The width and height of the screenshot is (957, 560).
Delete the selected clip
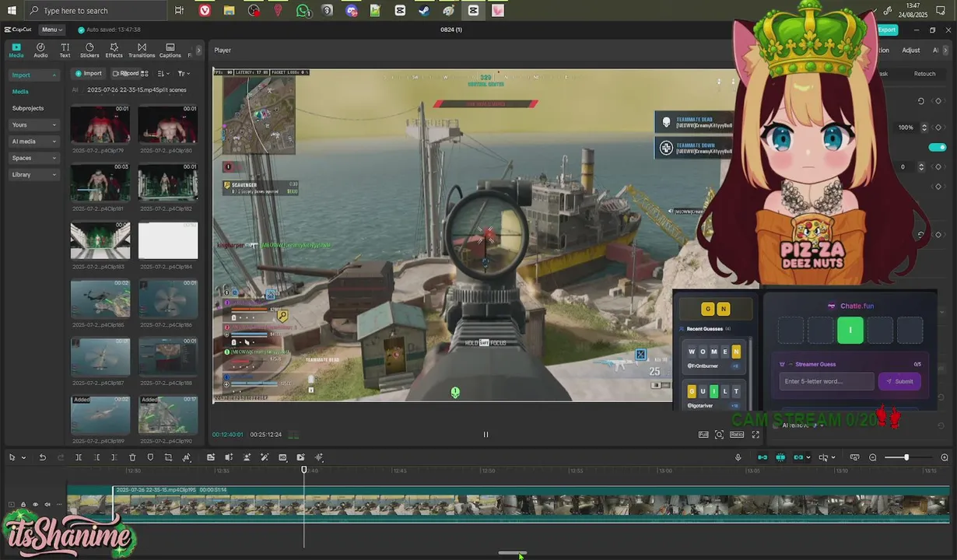(132, 457)
